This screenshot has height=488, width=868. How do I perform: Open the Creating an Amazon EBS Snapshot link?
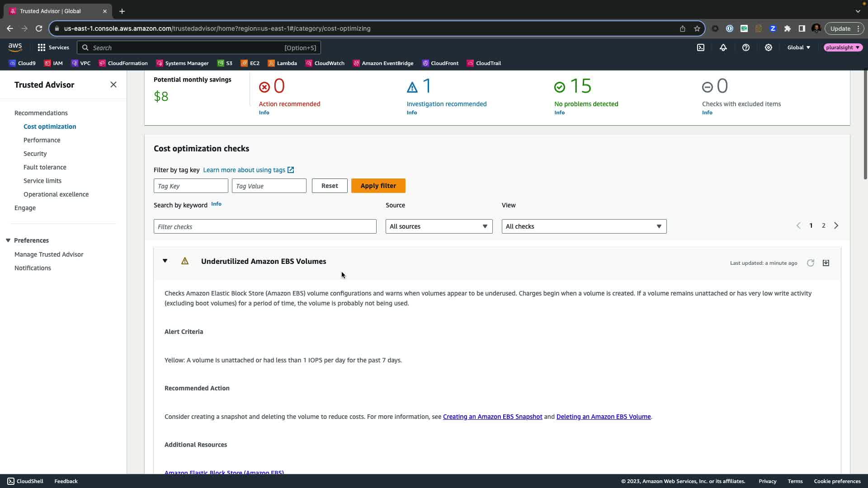click(492, 417)
